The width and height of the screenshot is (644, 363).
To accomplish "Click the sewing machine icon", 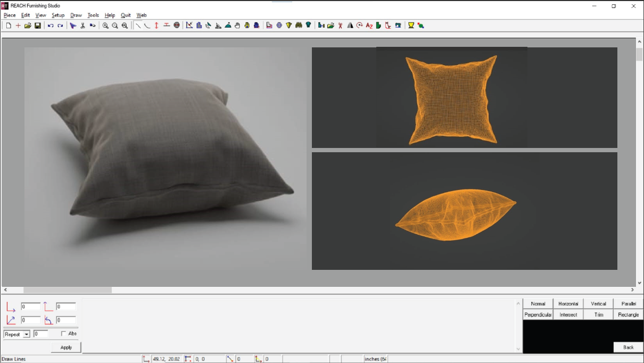I will (x=398, y=26).
